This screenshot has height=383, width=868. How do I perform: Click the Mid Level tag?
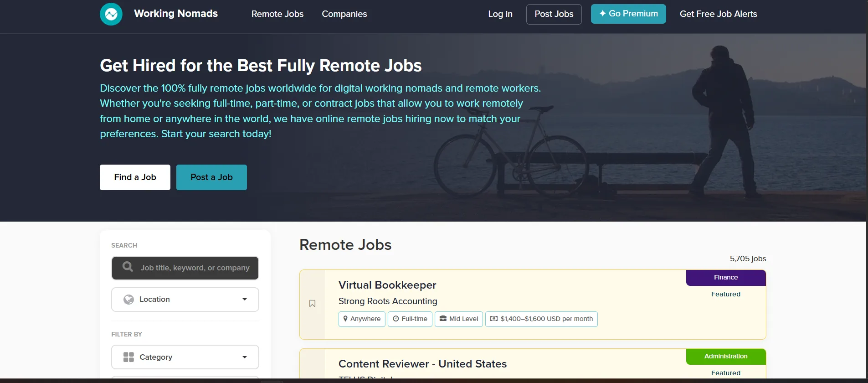[459, 319]
